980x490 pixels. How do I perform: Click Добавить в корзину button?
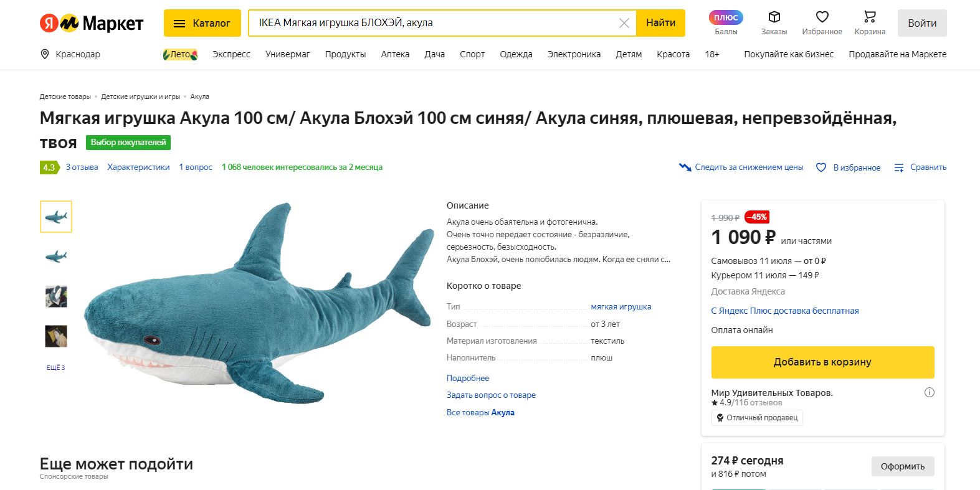pos(822,362)
